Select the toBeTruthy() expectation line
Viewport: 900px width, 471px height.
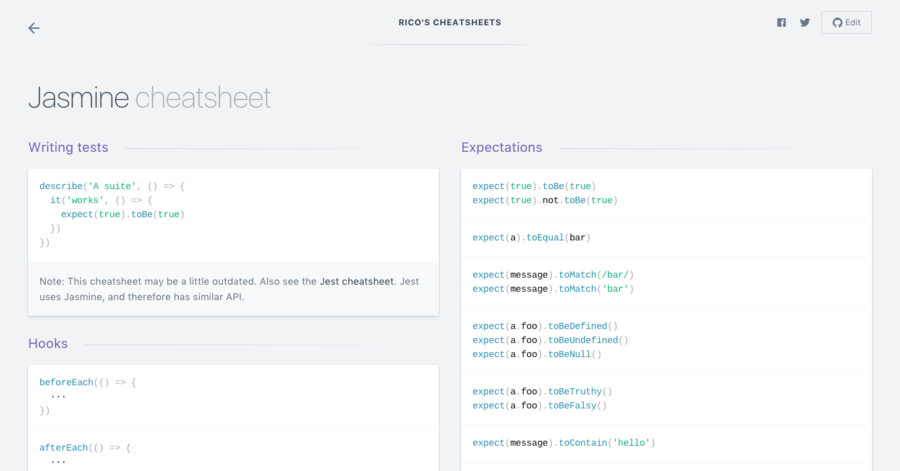[x=542, y=392]
